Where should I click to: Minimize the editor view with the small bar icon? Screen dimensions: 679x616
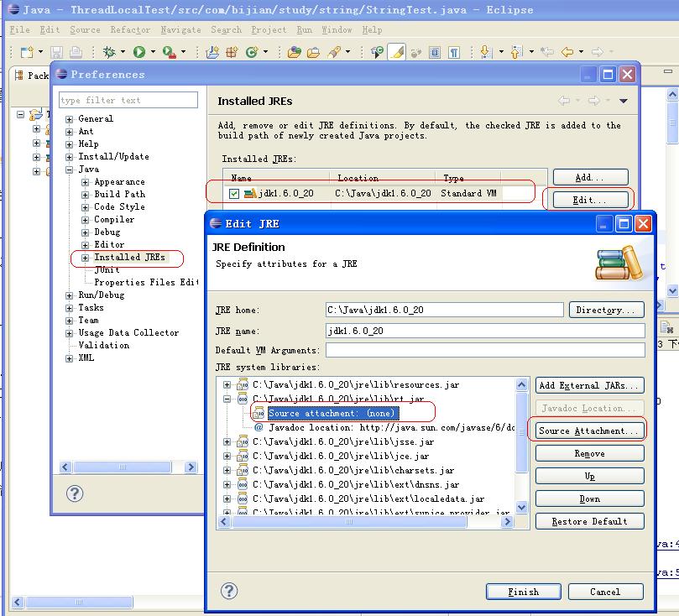[668, 71]
